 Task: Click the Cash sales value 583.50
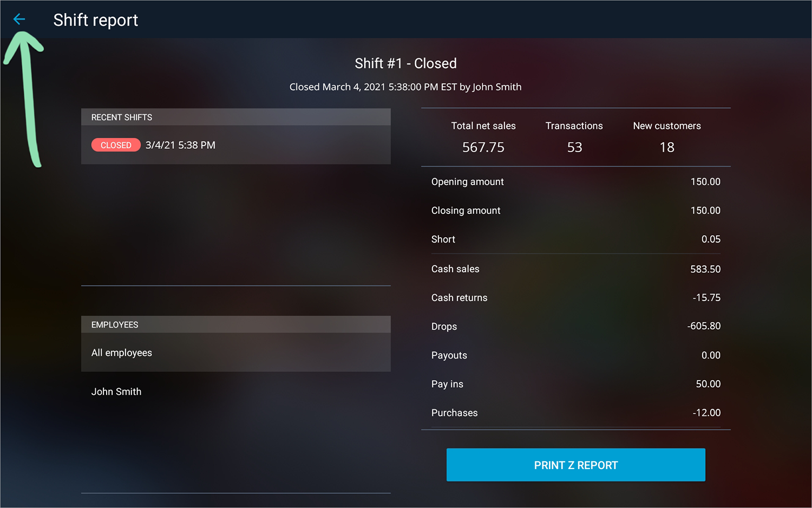705,269
